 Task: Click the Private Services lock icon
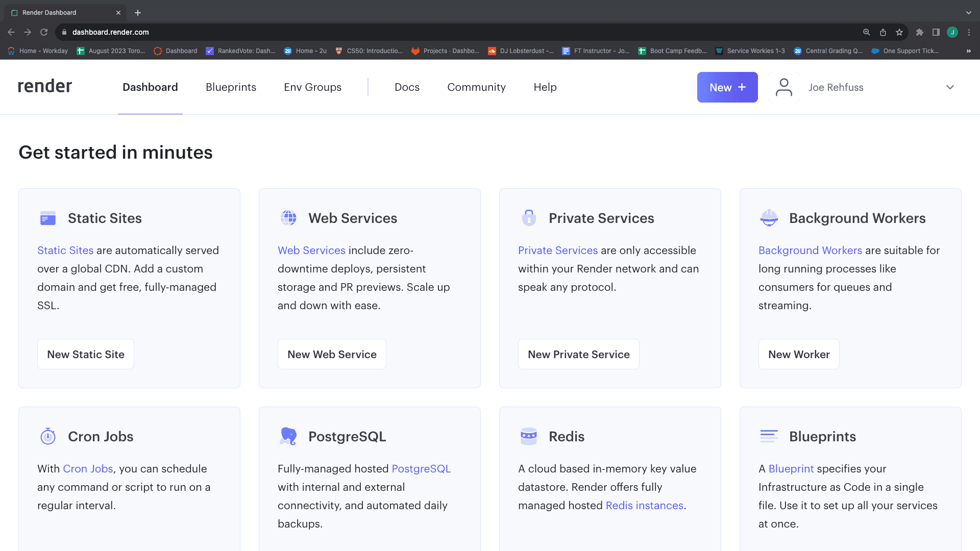pyautogui.click(x=529, y=218)
